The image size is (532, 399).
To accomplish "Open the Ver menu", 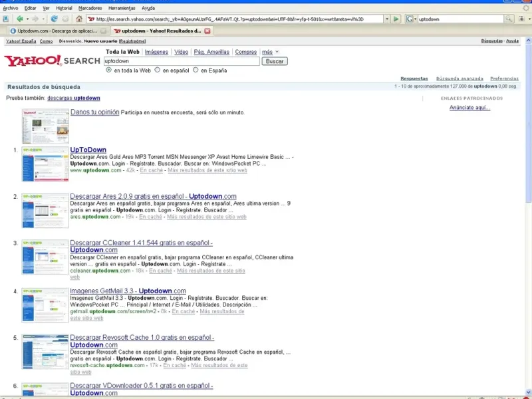I will pyautogui.click(x=46, y=8).
